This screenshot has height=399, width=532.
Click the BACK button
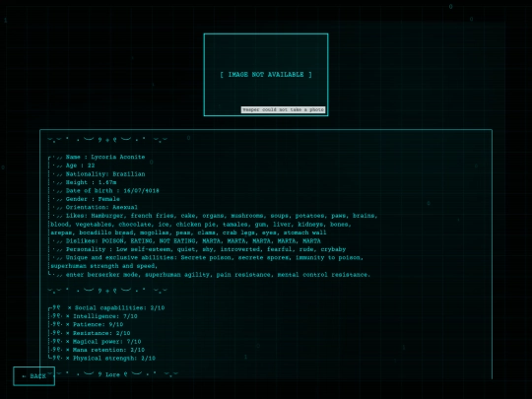pos(33,376)
